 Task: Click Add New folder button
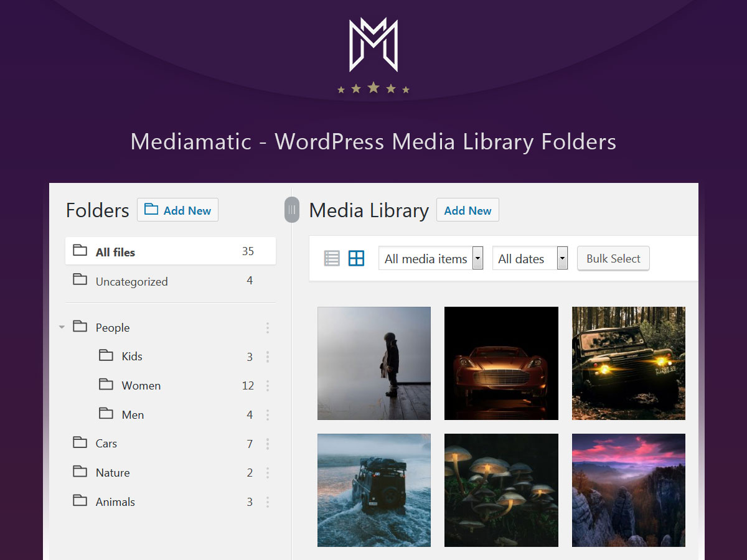(x=177, y=210)
